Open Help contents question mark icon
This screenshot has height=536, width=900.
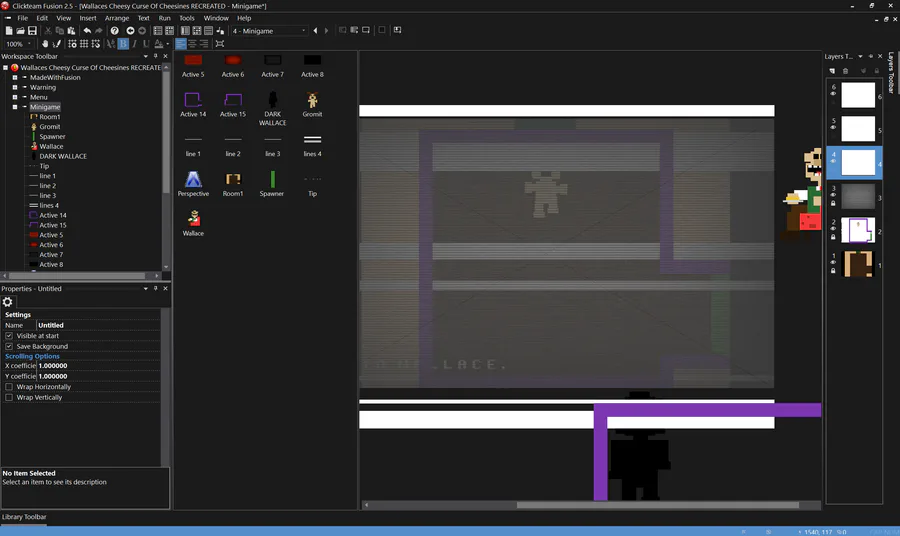[115, 30]
